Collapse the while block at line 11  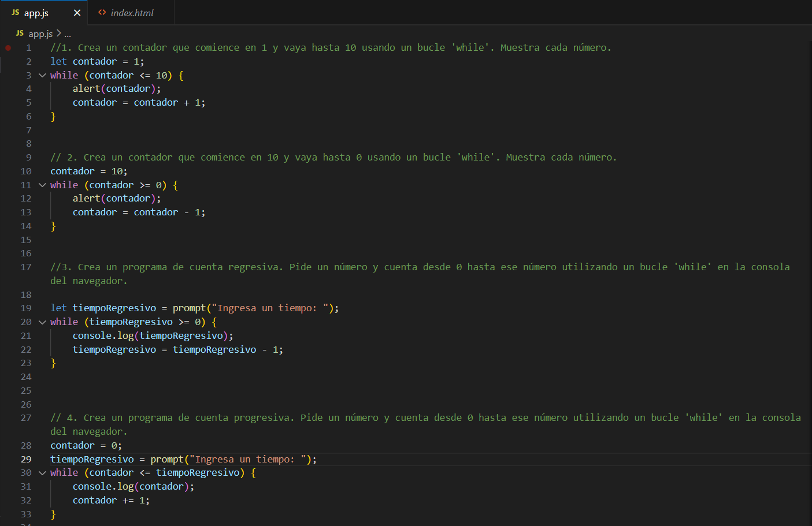[x=42, y=185]
